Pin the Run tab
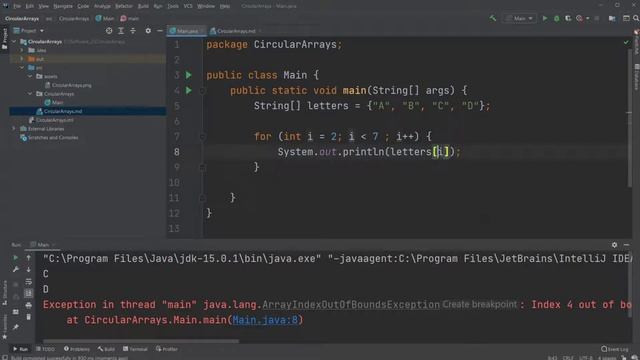 [16, 327]
